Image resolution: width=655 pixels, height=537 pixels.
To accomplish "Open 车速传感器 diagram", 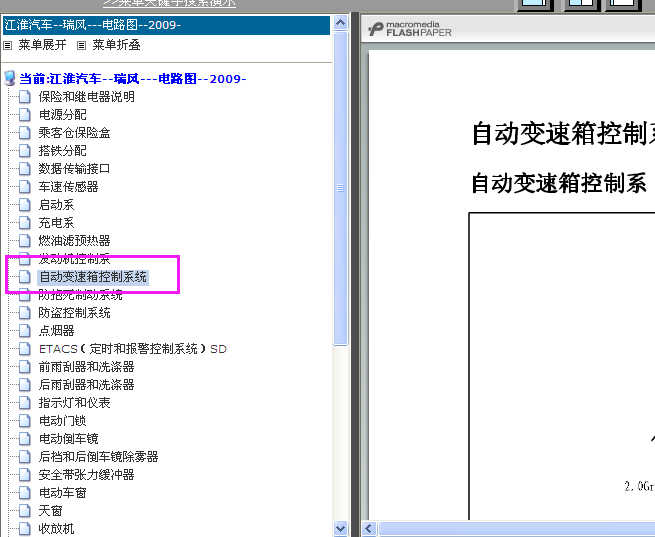I will 69,186.
